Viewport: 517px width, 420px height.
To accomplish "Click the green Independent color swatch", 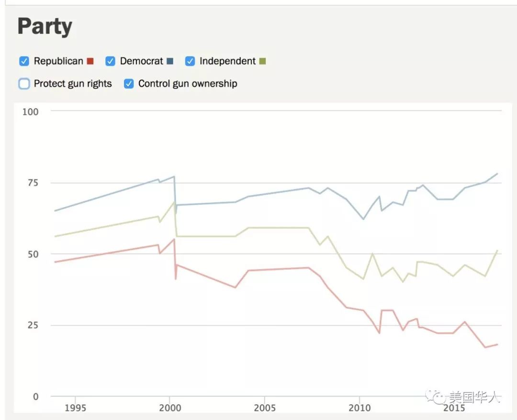I will click(262, 61).
